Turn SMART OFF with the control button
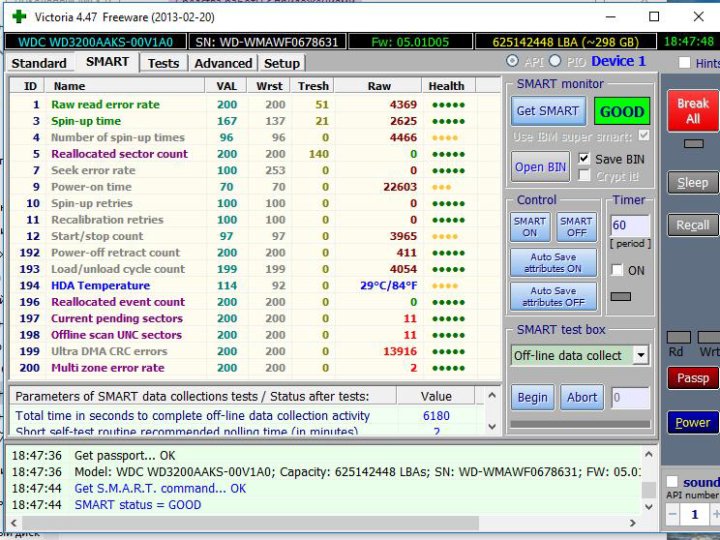This screenshot has height=540, width=720. [576, 227]
